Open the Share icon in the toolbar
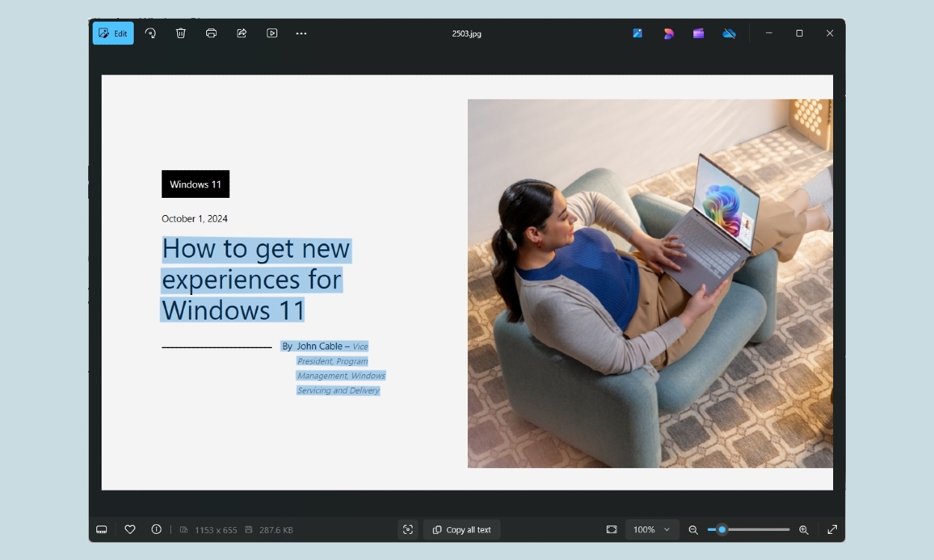934x560 pixels. (242, 34)
